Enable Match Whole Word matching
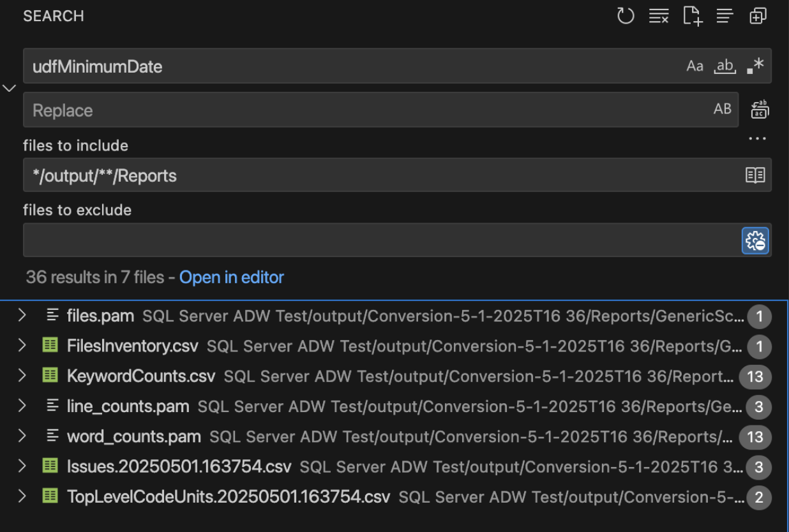 coord(725,65)
